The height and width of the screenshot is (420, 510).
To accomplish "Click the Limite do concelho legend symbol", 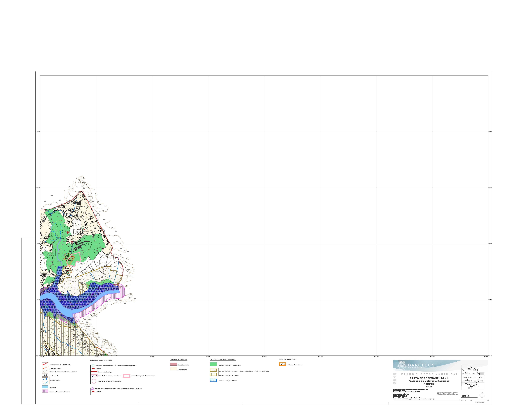I will [x=45, y=364].
